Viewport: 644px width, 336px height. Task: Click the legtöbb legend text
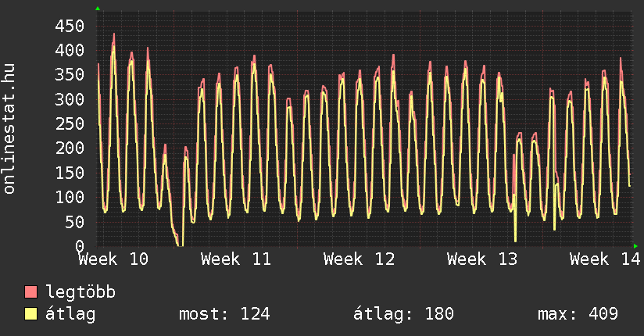[81, 292]
